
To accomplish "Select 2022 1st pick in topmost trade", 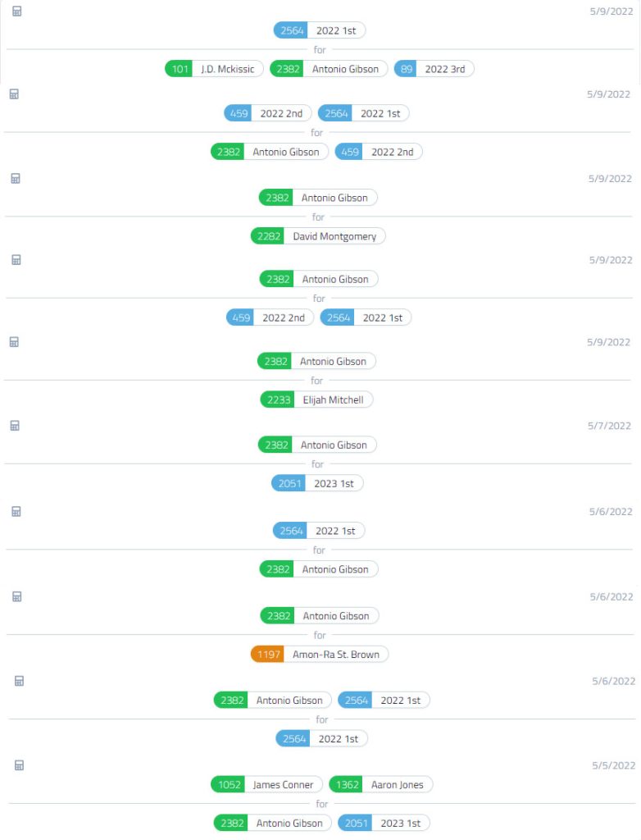I will [x=320, y=30].
